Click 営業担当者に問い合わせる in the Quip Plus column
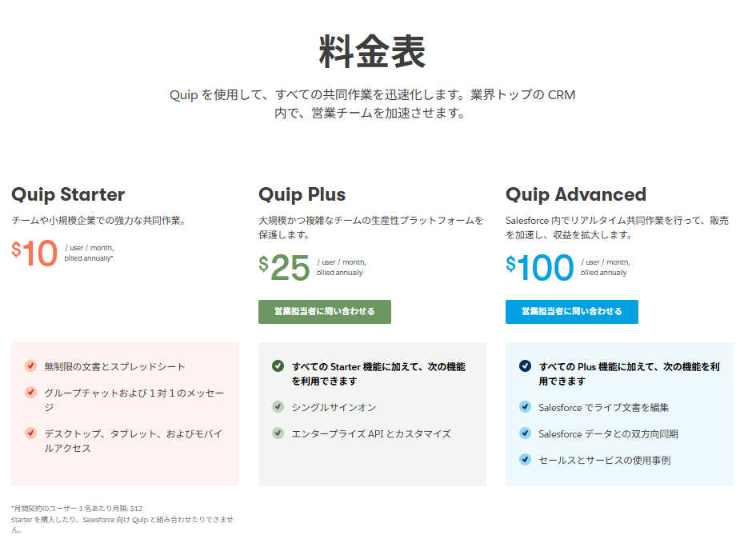This screenshot has width=756, height=555. [x=325, y=311]
